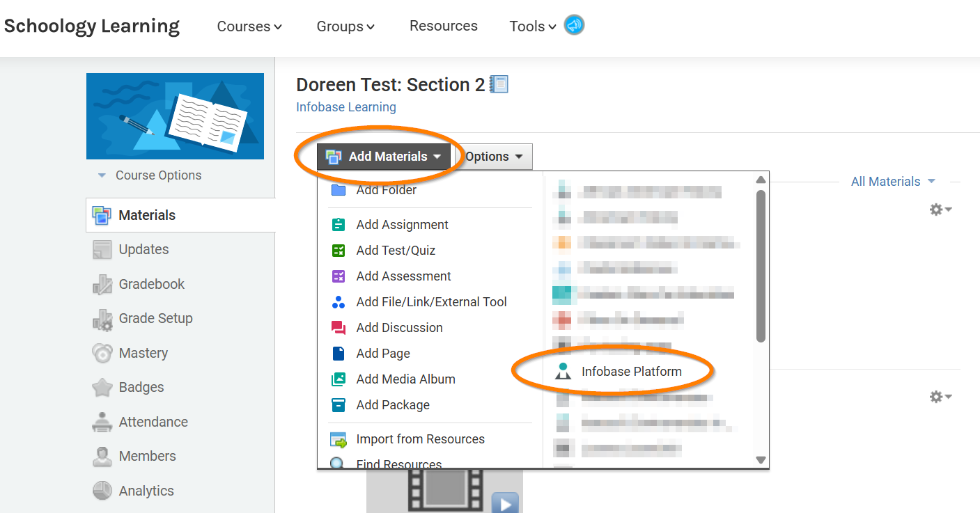Click the Schoology Learning logo
Viewport: 980px width, 513px height.
(x=92, y=26)
